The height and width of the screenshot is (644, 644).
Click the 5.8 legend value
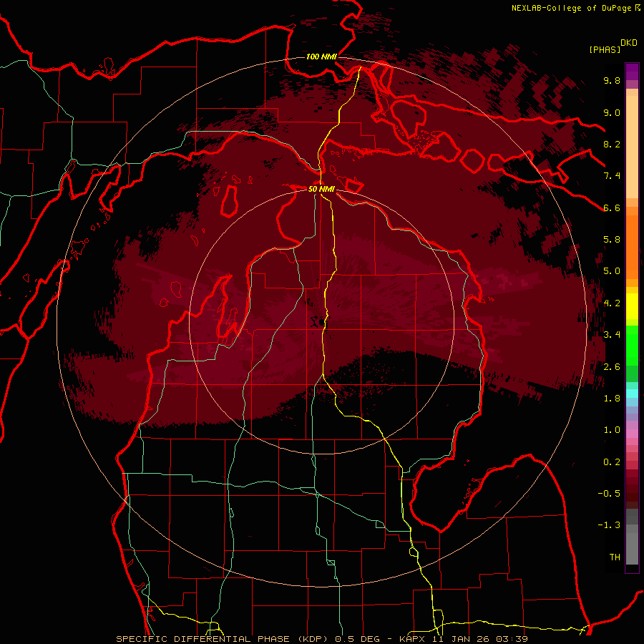pyautogui.click(x=612, y=240)
